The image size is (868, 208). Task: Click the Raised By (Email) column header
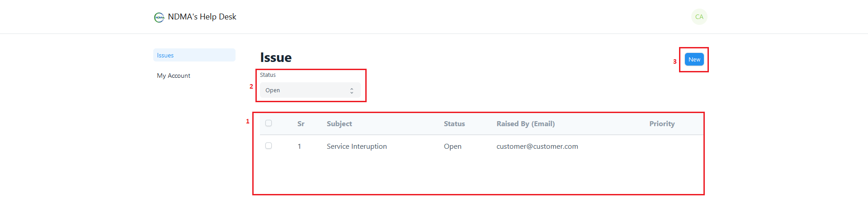click(525, 124)
